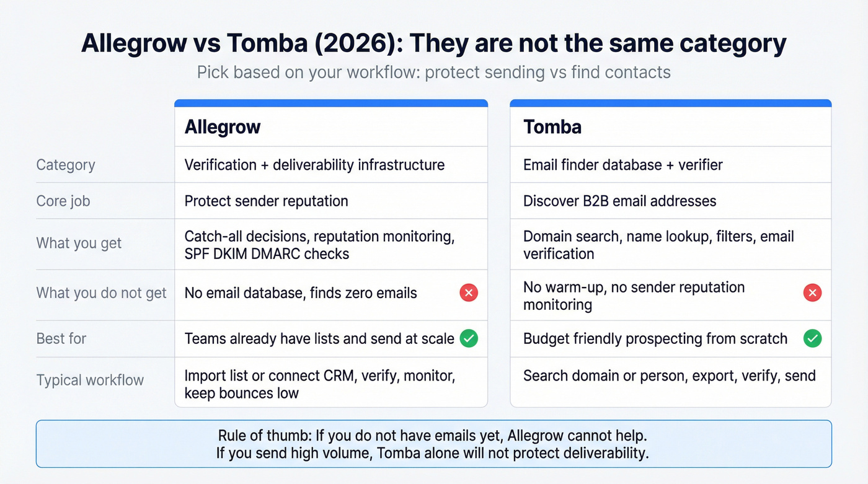Image resolution: width=868 pixels, height=484 pixels.
Task: Select the Tomba column header
Action: pyautogui.click(x=552, y=127)
